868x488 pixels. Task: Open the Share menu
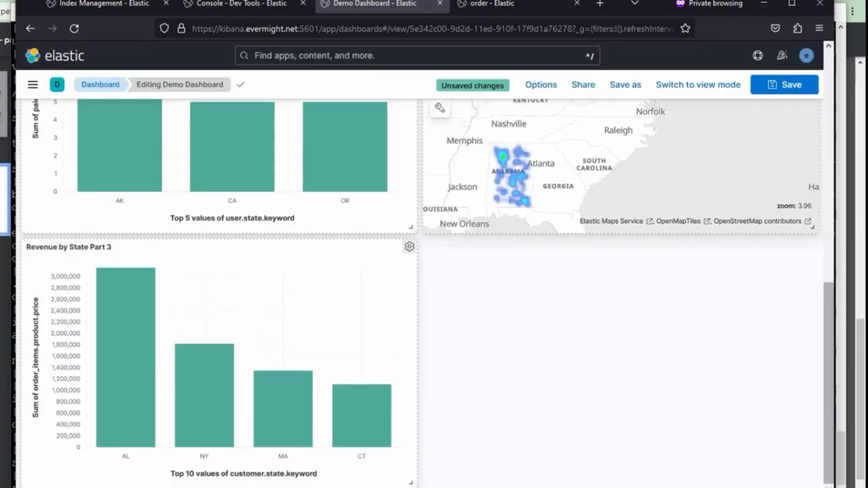coord(583,85)
